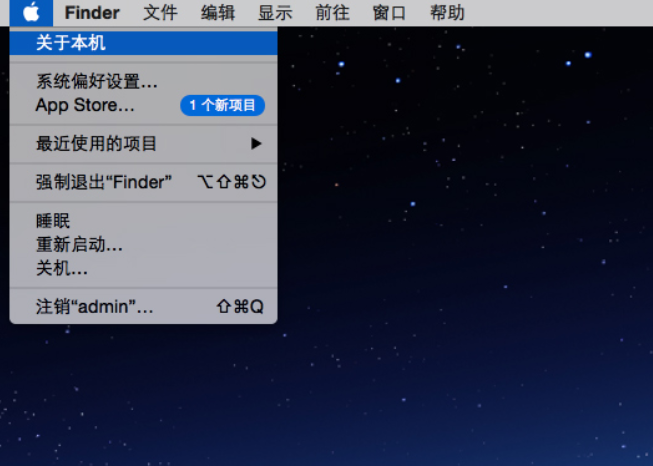653x466 pixels.
Task: Open the Finder menu in menu bar
Action: [x=92, y=13]
